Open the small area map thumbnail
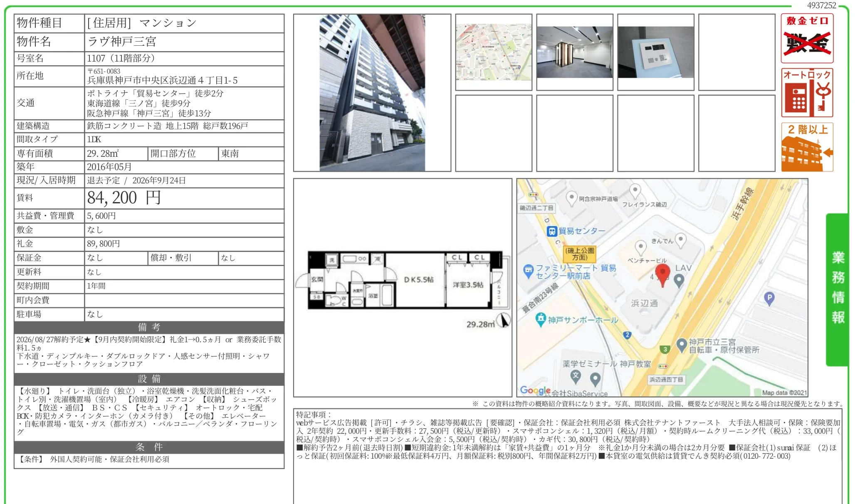The width and height of the screenshot is (855, 504). click(494, 52)
